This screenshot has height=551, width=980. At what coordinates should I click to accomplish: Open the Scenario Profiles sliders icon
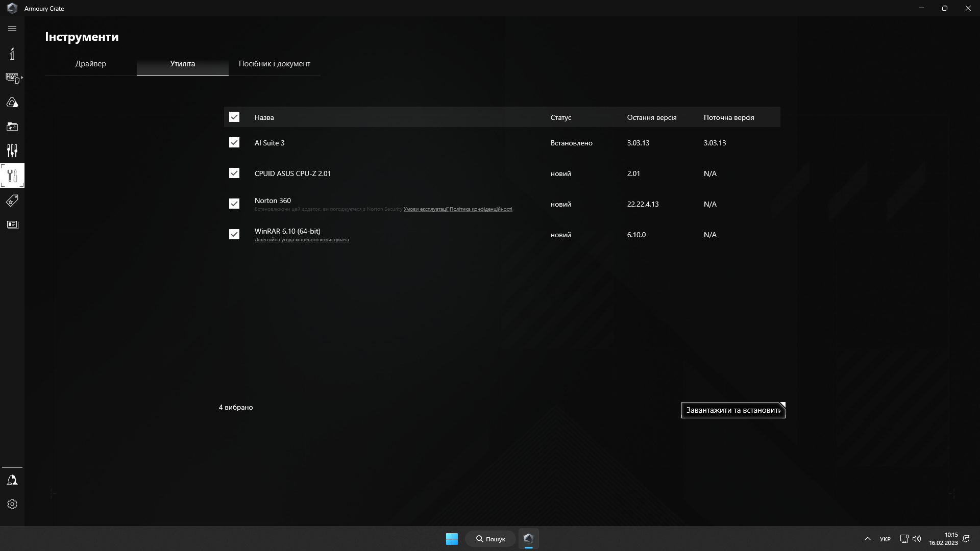point(12,151)
